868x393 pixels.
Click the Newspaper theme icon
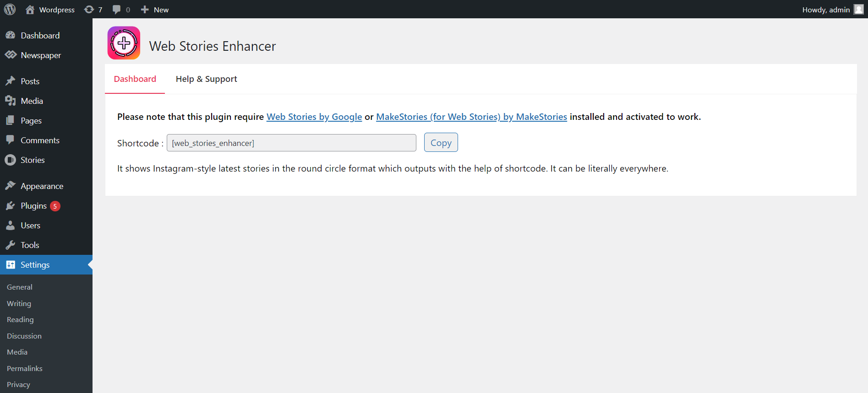coord(11,55)
